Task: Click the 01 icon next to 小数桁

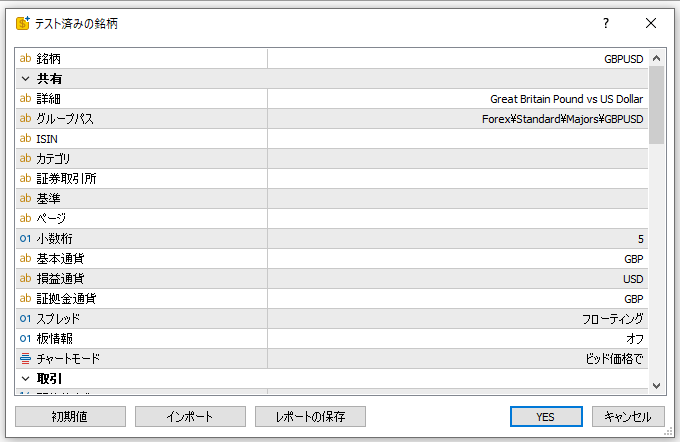Action: coord(26,239)
